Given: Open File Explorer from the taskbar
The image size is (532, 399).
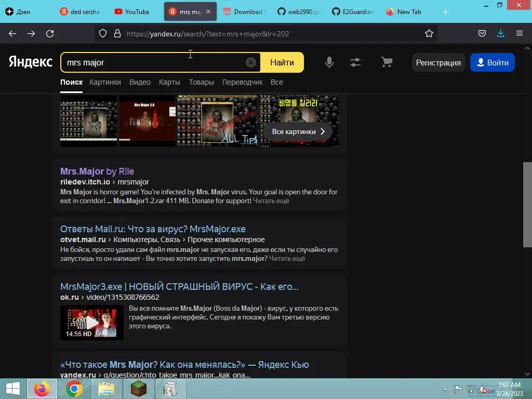Looking at the screenshot, I should click(106, 389).
